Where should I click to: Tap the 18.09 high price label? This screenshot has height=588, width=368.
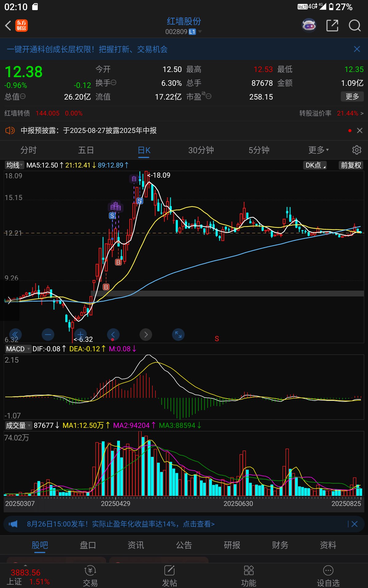(x=159, y=175)
